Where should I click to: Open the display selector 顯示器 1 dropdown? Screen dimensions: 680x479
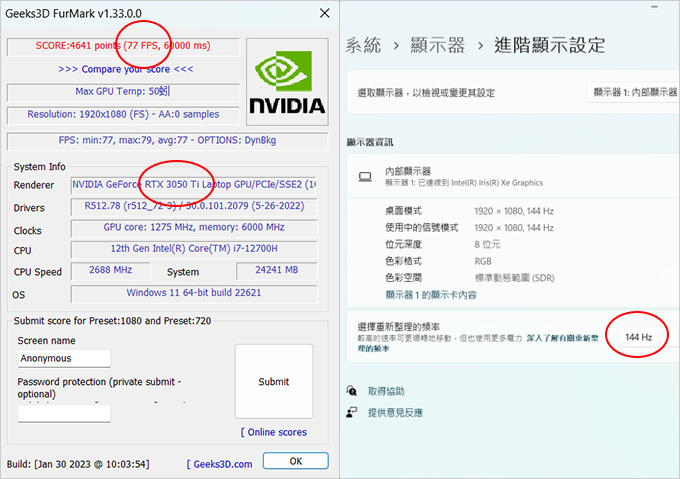click(633, 92)
